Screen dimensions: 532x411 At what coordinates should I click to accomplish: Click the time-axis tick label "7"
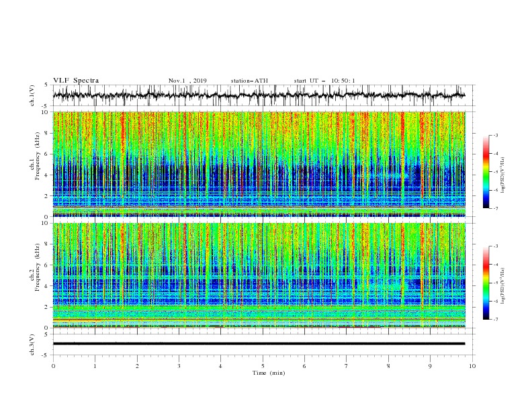[347, 366]
